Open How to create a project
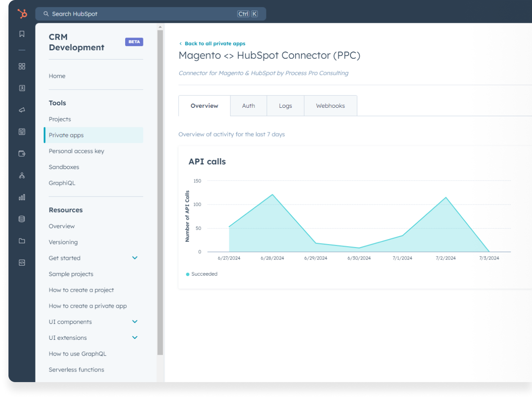 point(81,290)
